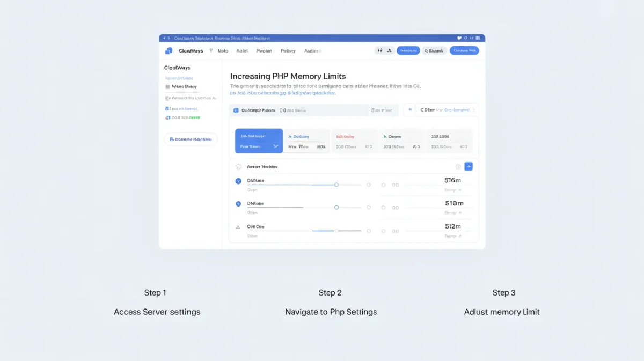Click the blue plus button in the list header

pyautogui.click(x=469, y=167)
